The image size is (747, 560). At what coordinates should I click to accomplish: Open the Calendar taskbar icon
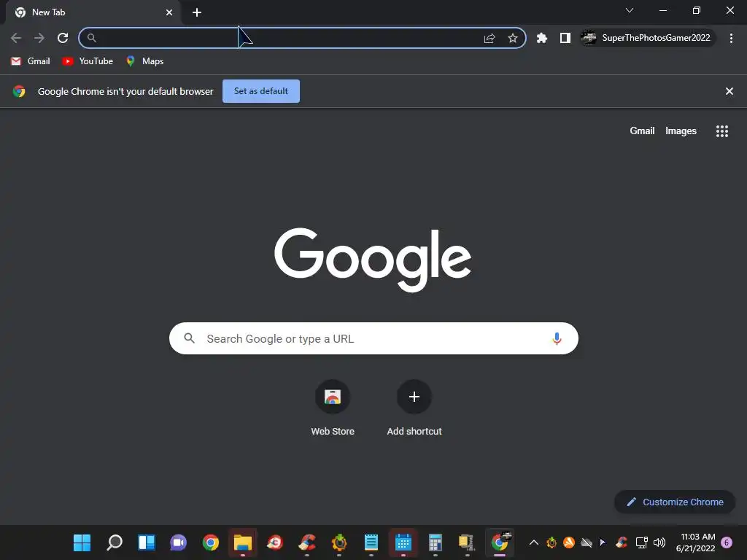point(403,542)
